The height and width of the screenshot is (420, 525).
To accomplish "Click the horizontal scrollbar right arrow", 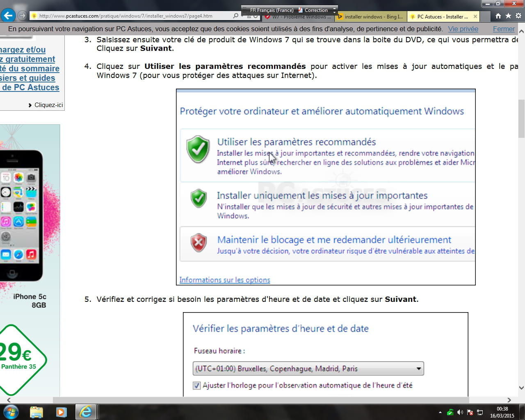I will [509, 400].
